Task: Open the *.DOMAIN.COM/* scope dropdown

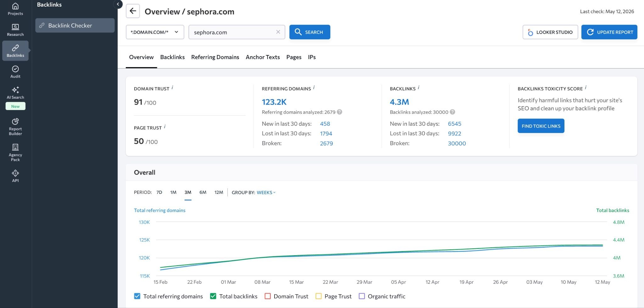Action: click(x=155, y=32)
